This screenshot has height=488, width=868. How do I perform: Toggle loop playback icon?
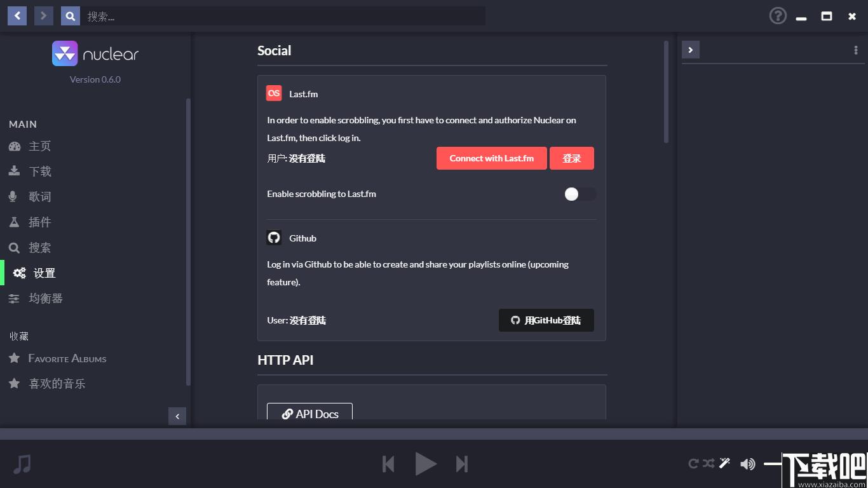[694, 463]
